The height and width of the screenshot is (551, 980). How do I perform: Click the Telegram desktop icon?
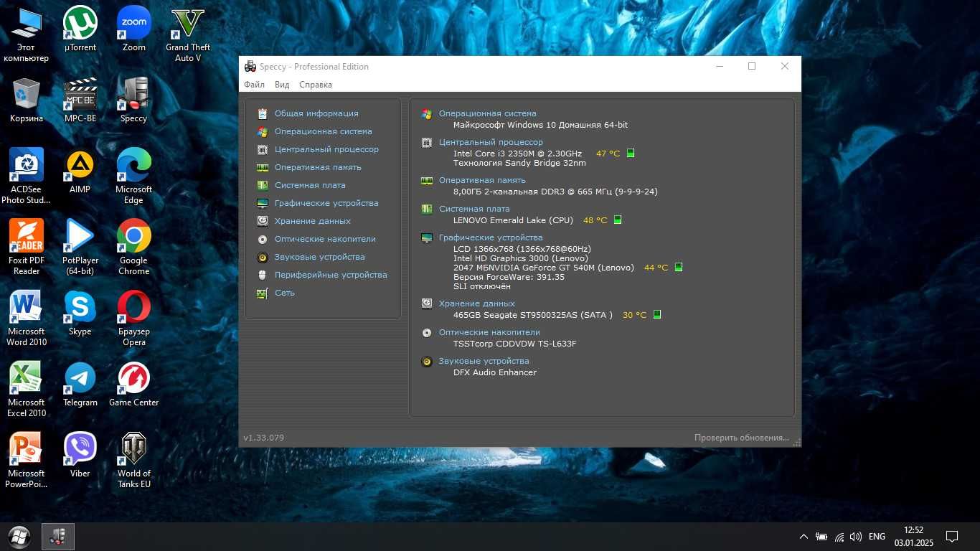[80, 385]
